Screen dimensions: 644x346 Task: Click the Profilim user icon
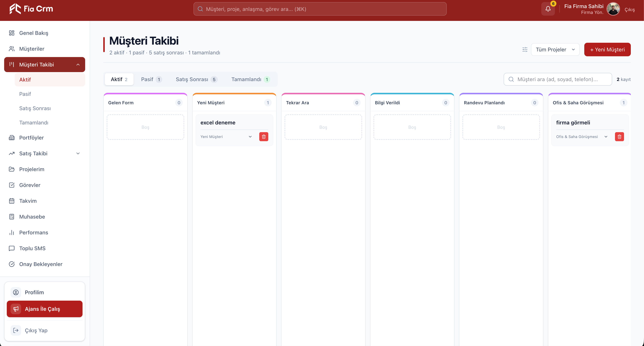(x=16, y=292)
